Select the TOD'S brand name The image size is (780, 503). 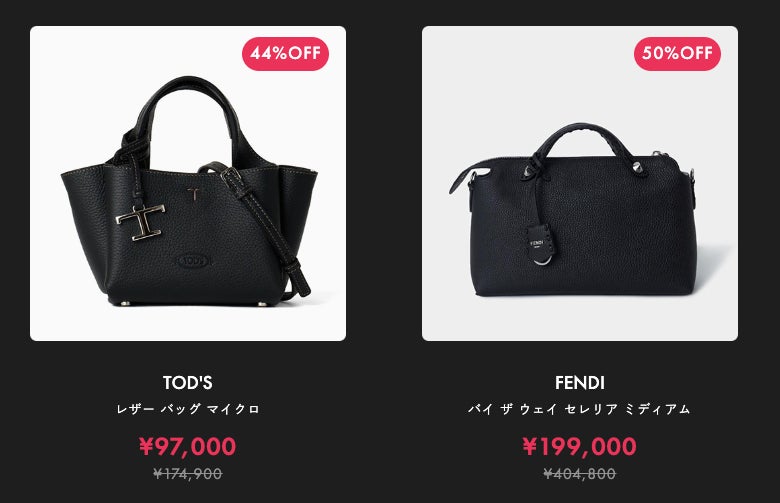188,383
